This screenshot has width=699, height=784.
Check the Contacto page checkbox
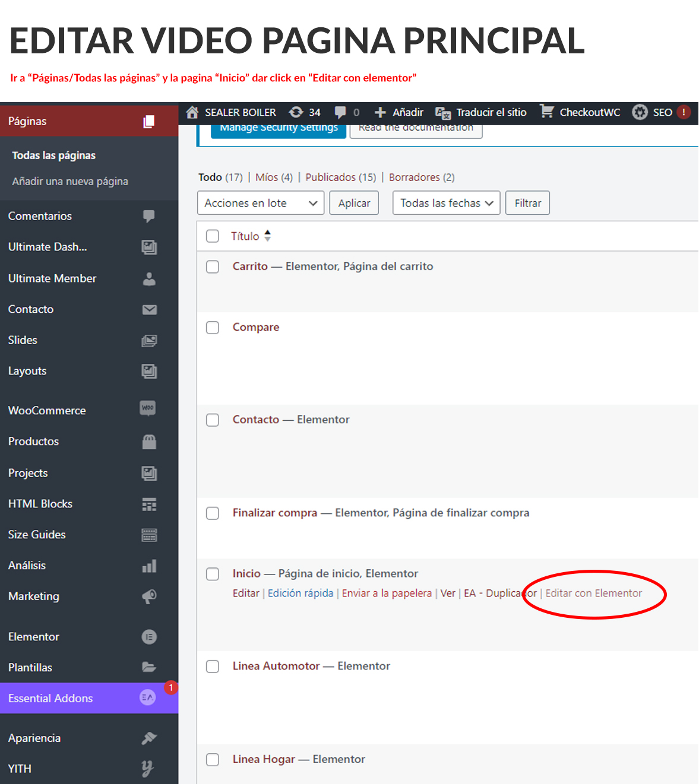[213, 420]
